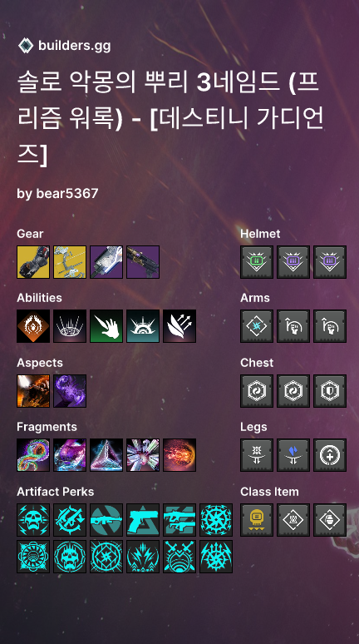Choose the skull artifact perk in first row
Screen dimensions: 359x644
33,520
